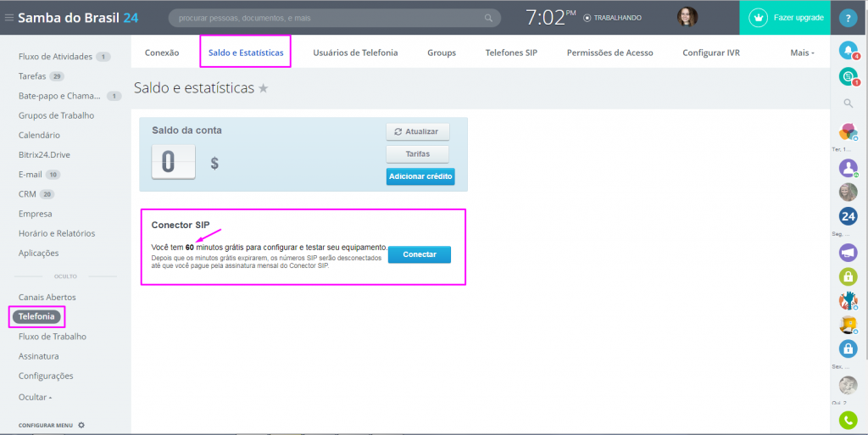This screenshot has height=435, width=868.
Task: Open the green padlock private chat
Action: point(848,276)
